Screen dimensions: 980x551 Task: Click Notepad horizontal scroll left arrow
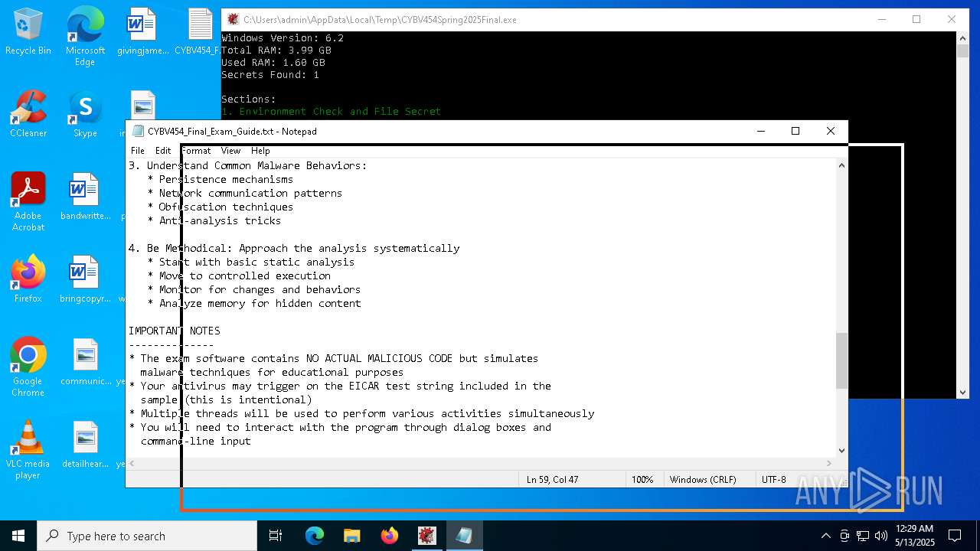[133, 463]
